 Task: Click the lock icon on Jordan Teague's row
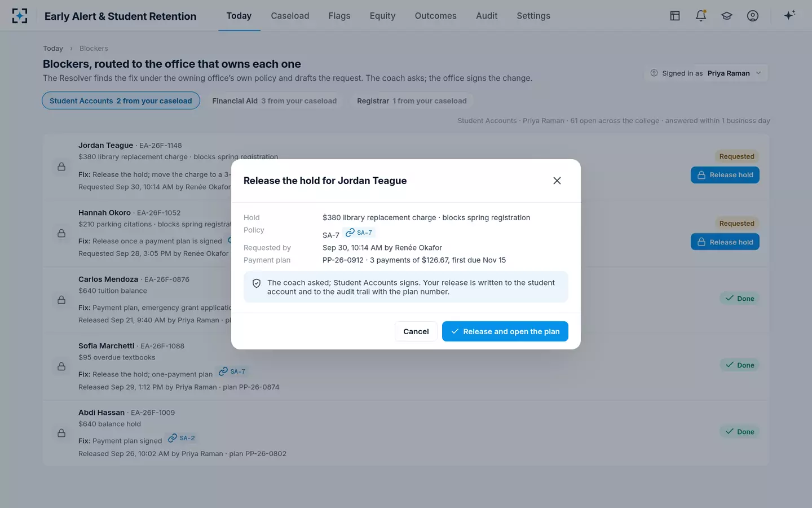tap(61, 167)
